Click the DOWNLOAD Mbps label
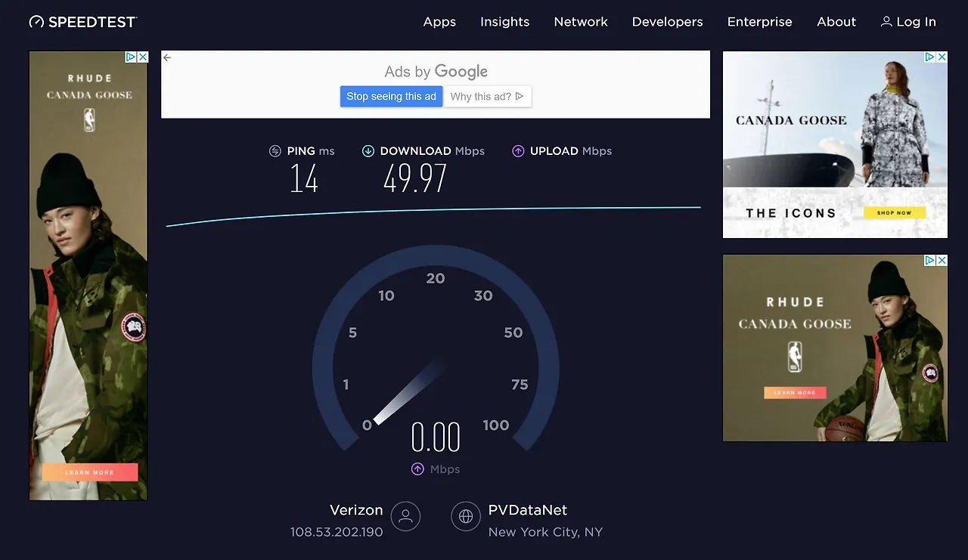968x560 pixels. pos(432,151)
